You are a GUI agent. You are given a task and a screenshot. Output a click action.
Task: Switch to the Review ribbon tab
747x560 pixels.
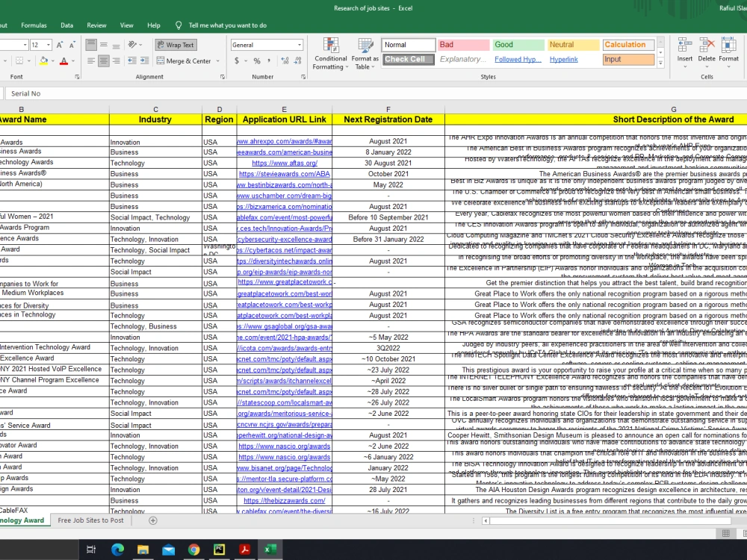coord(96,25)
